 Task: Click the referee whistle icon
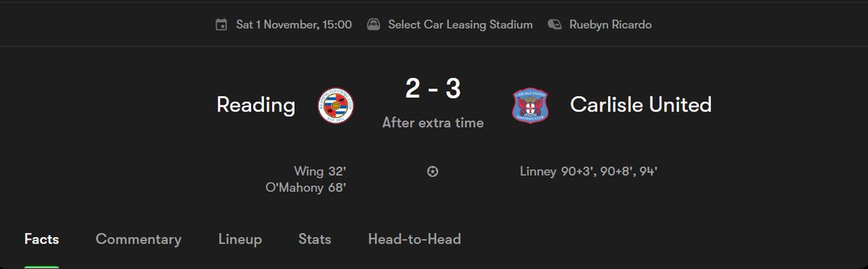pyautogui.click(x=555, y=25)
